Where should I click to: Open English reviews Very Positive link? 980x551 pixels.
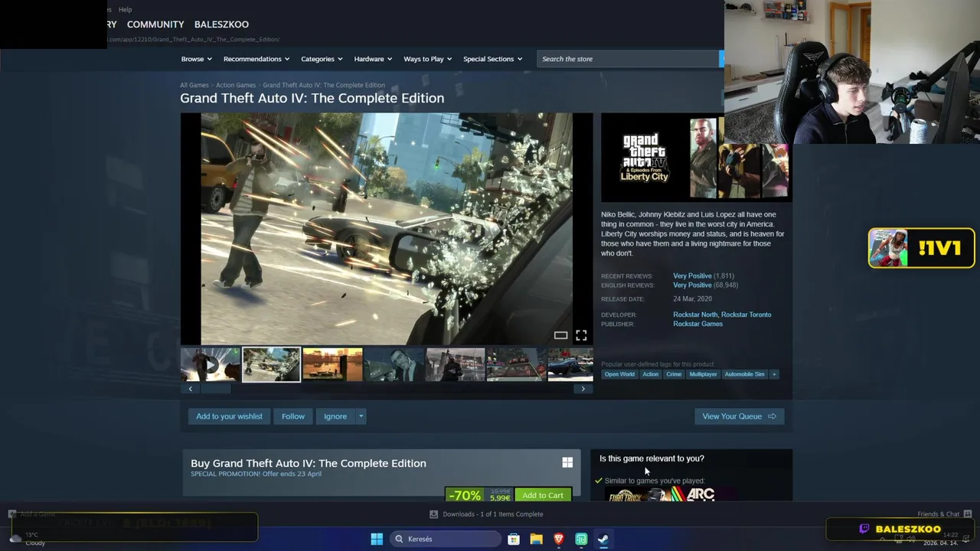tap(692, 285)
